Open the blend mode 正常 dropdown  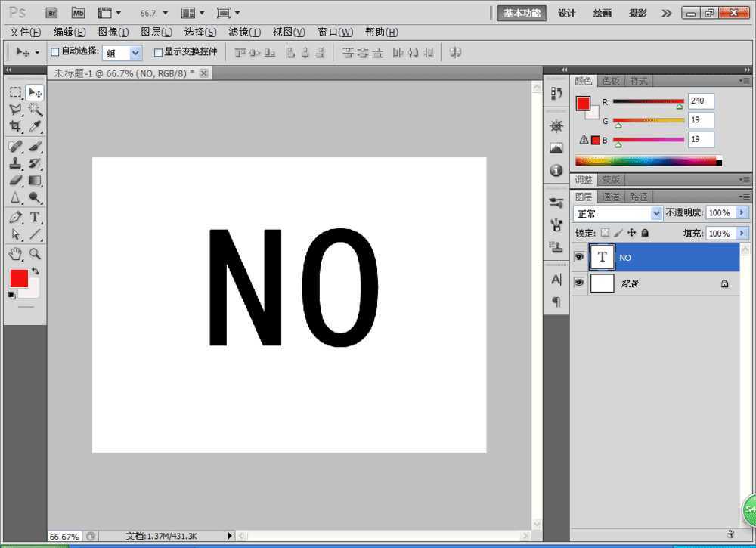pyautogui.click(x=618, y=214)
